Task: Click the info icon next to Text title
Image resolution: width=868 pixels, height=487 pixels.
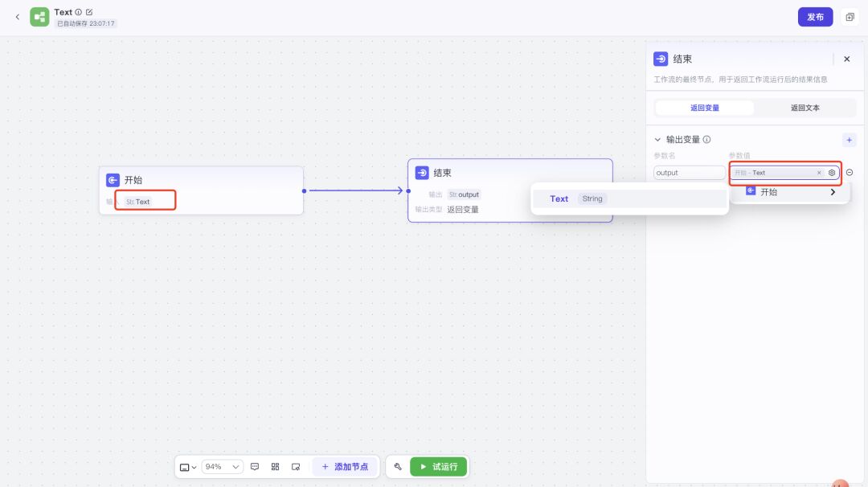Action: pos(79,12)
